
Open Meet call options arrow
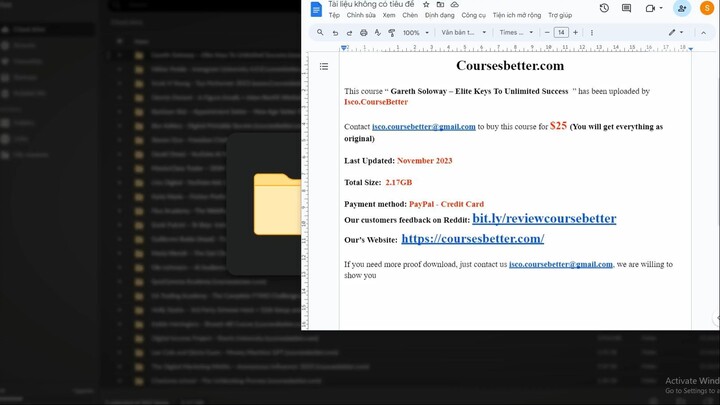click(x=661, y=8)
